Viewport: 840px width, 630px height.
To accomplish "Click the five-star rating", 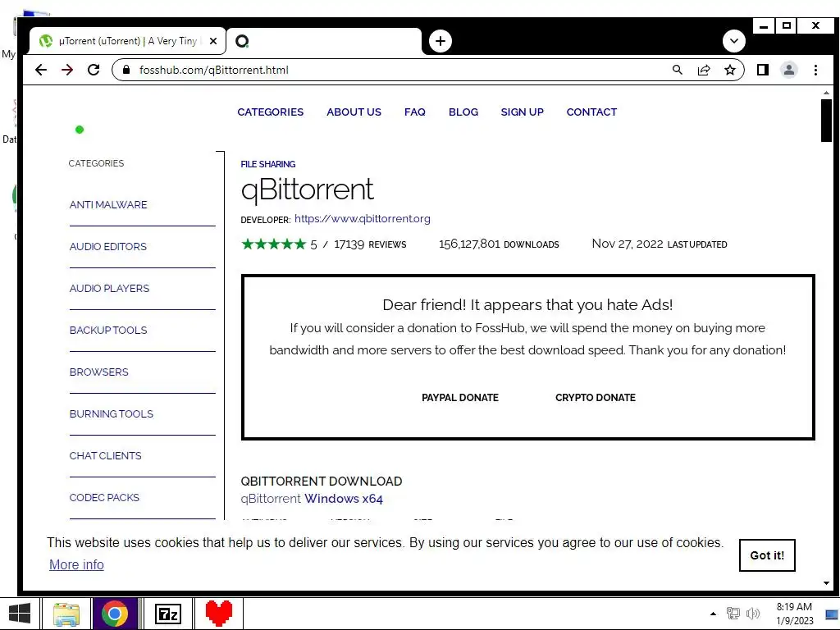I will point(274,244).
